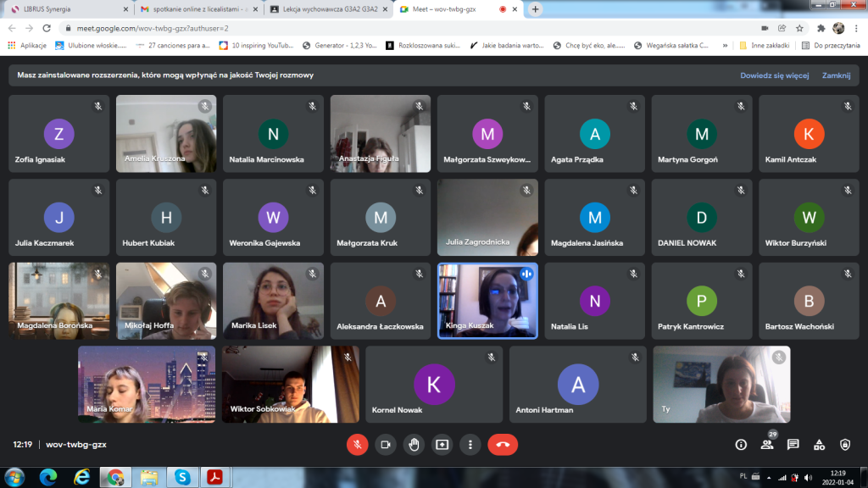Viewport: 868px width, 488px height.
Task: Open the activities panel
Action: [x=819, y=444]
